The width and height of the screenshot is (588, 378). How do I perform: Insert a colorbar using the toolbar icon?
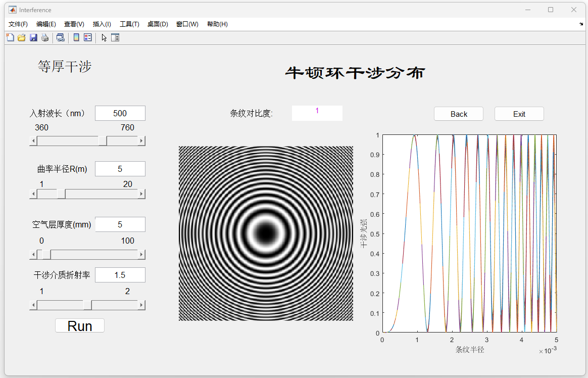[x=76, y=37]
